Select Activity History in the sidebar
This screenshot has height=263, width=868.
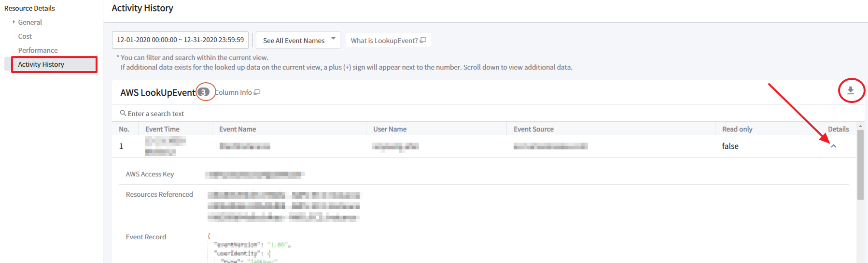pos(41,64)
